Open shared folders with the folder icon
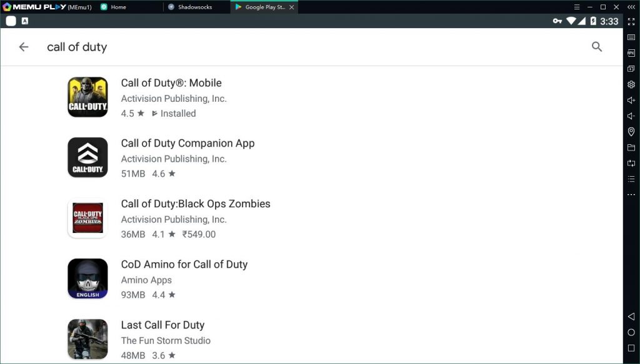Screen dimensions: 640x364 click(x=631, y=147)
